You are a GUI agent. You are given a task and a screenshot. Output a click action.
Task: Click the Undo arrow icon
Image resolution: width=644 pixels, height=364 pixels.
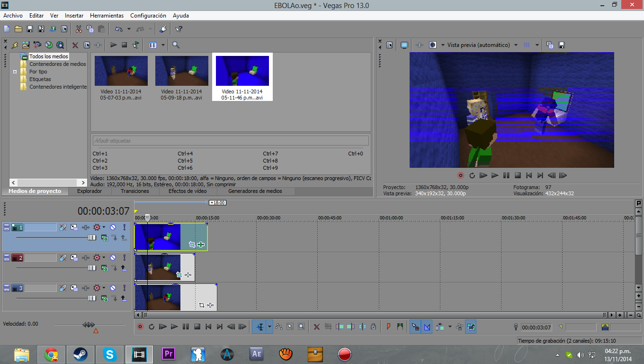click(118, 29)
